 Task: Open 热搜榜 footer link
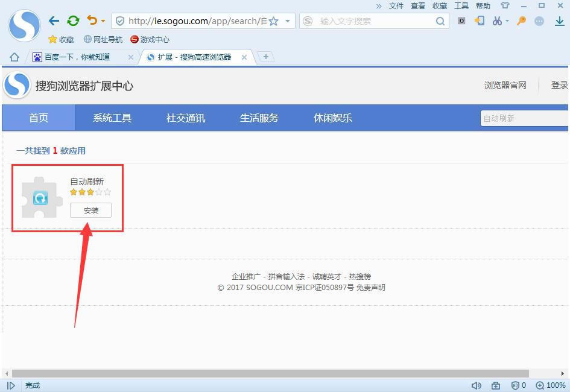click(360, 277)
